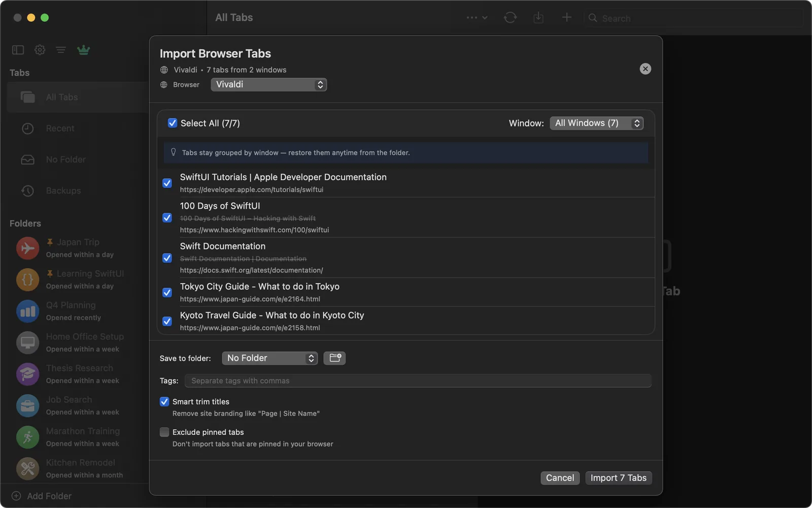Click the Search field in toolbar
Viewport: 812px width, 508px height.
point(693,18)
